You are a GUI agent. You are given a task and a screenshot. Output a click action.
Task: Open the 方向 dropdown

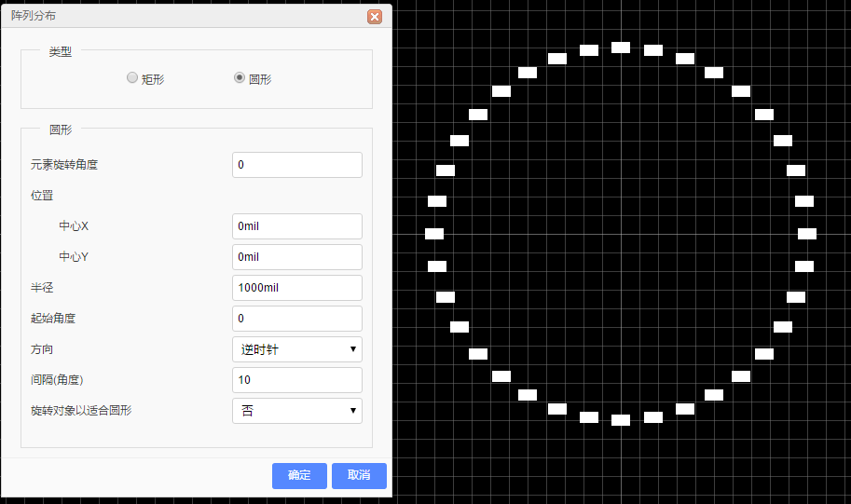click(x=296, y=349)
